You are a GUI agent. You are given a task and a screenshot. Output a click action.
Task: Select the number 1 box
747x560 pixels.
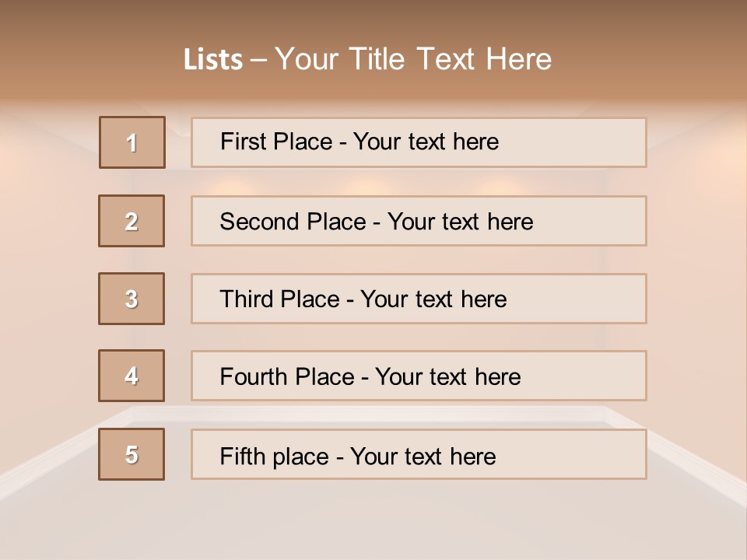click(132, 142)
